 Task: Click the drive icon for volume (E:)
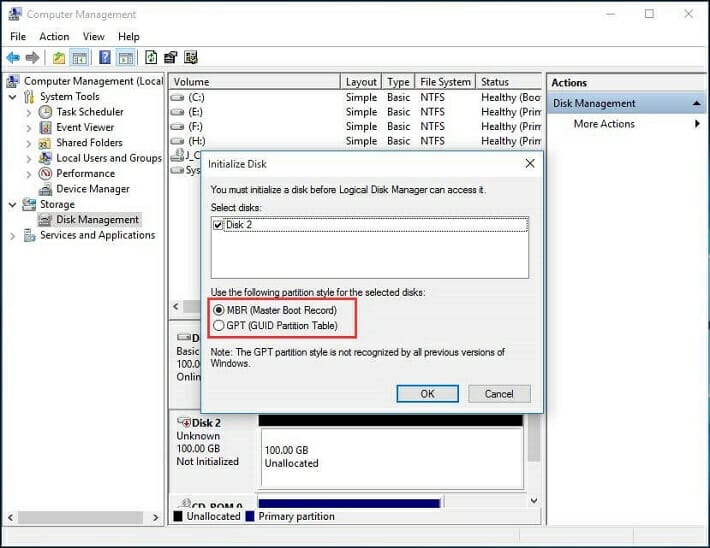(177, 112)
